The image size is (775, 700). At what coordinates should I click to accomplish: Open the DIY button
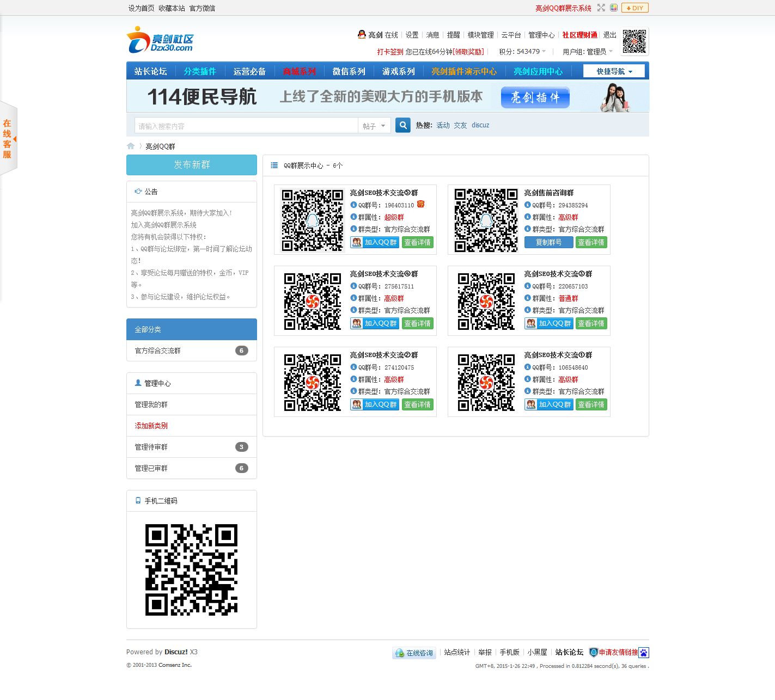(x=635, y=8)
